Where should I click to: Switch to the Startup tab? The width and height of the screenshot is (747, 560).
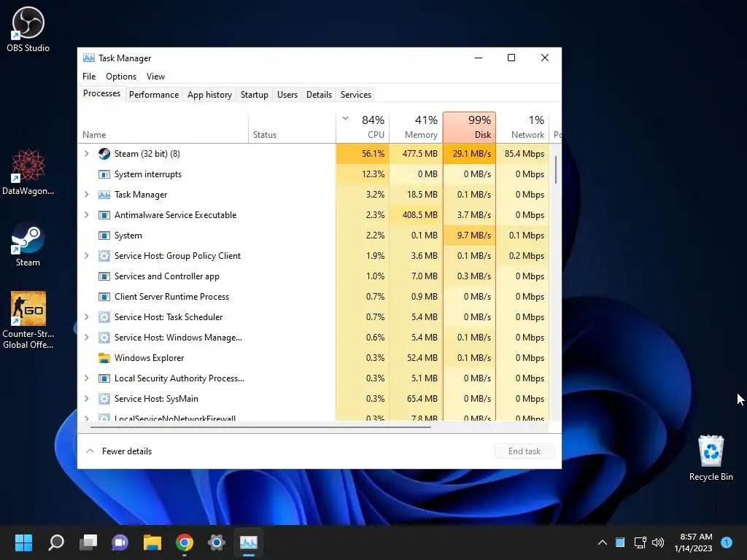click(x=255, y=95)
